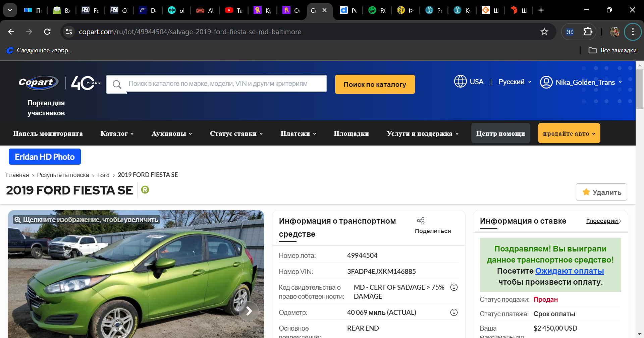
Task: Switch to the olx tab
Action: (x=176, y=10)
